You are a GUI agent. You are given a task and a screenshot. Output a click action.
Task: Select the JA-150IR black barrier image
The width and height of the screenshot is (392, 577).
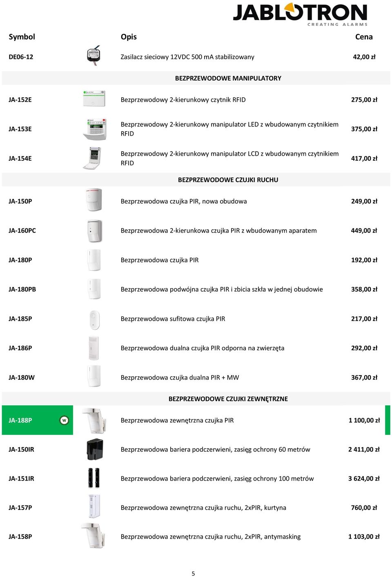pos(95,450)
